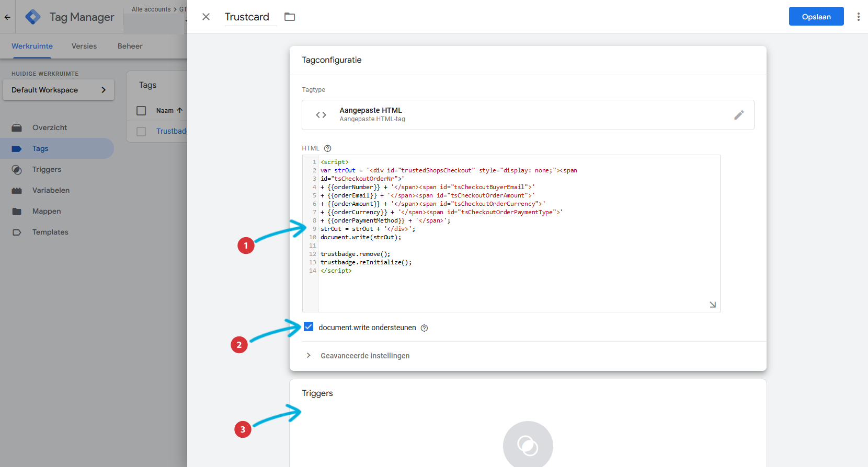Open Variabelen in the sidebar

coord(57,190)
